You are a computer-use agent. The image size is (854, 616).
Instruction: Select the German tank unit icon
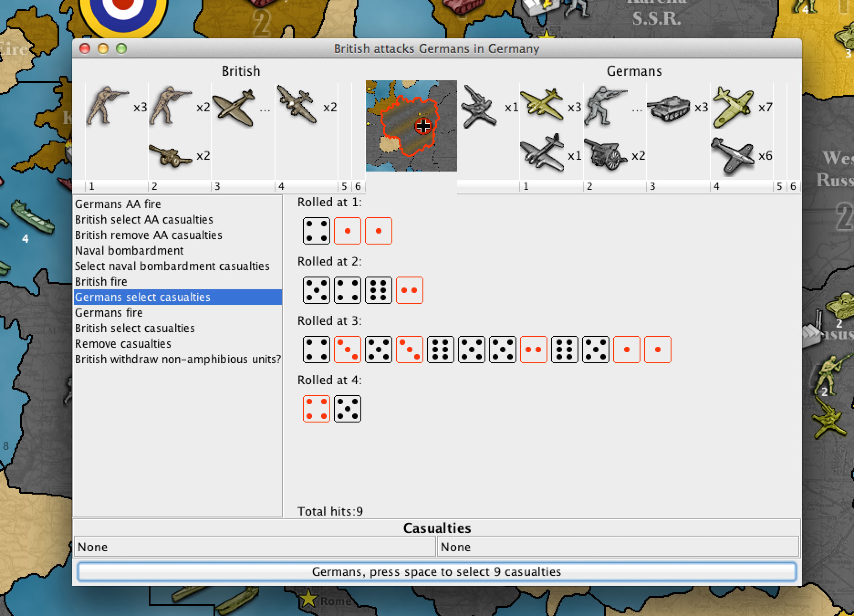668,108
